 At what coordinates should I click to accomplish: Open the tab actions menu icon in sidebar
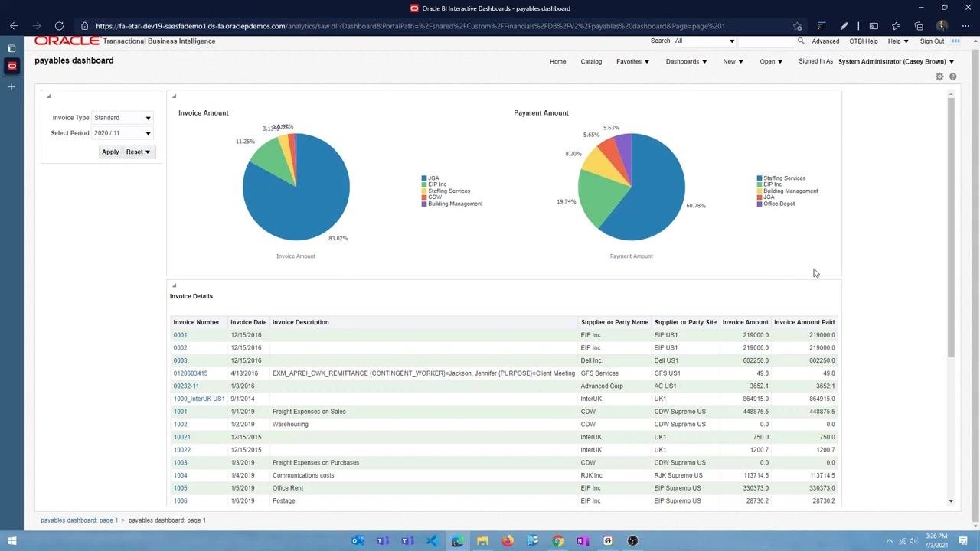coord(11,48)
